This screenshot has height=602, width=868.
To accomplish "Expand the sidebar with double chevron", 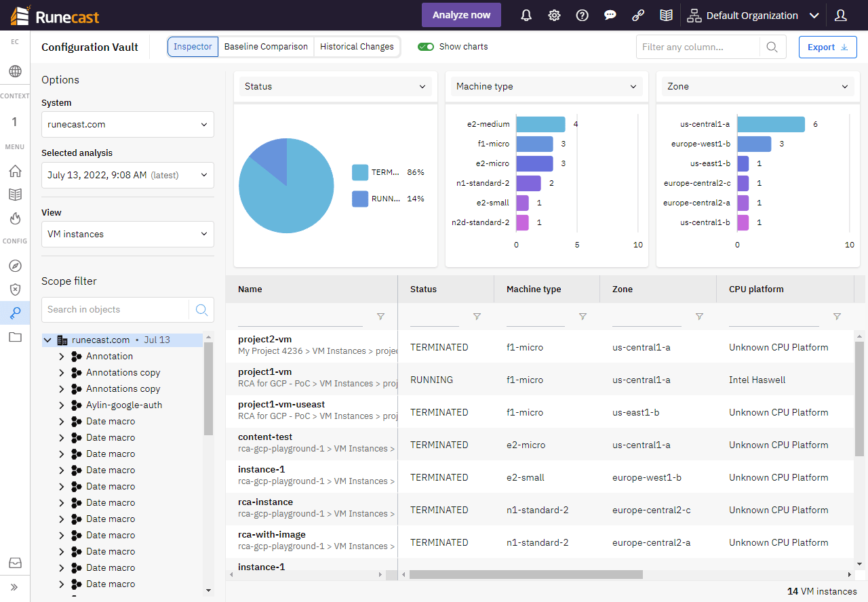I will coord(15,587).
